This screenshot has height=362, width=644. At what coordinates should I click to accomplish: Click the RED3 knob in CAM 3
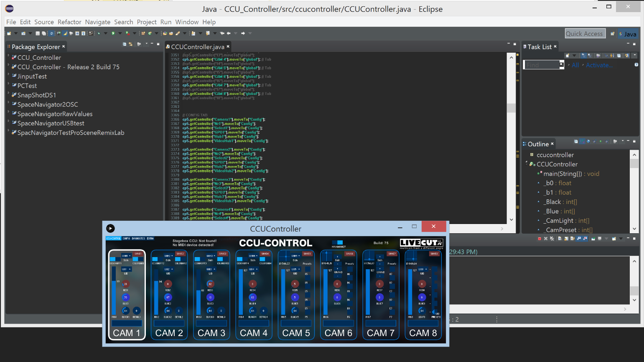pyautogui.click(x=210, y=284)
